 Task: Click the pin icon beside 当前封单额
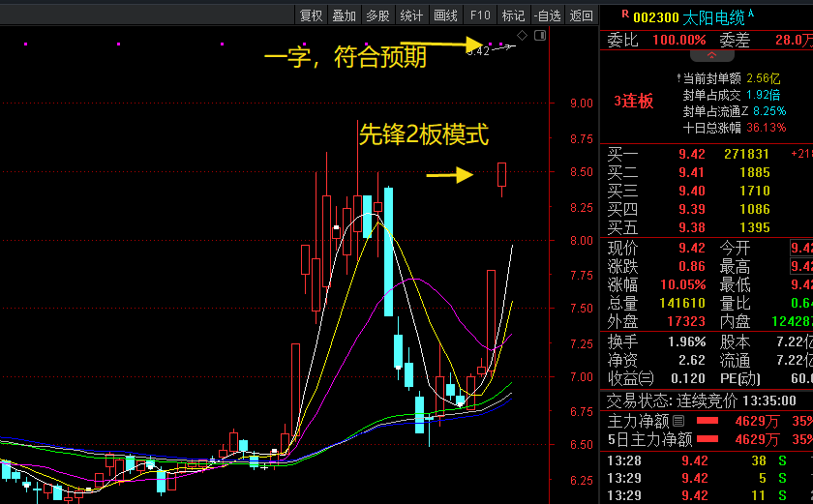678,78
